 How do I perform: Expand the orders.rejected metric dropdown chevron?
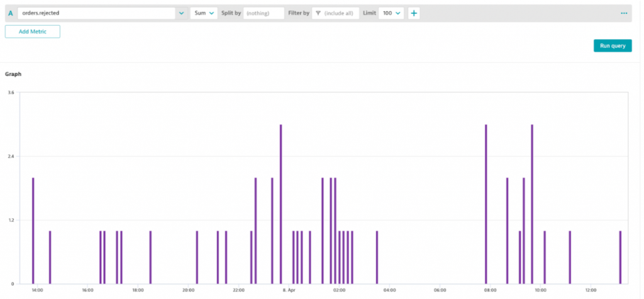[x=181, y=13]
